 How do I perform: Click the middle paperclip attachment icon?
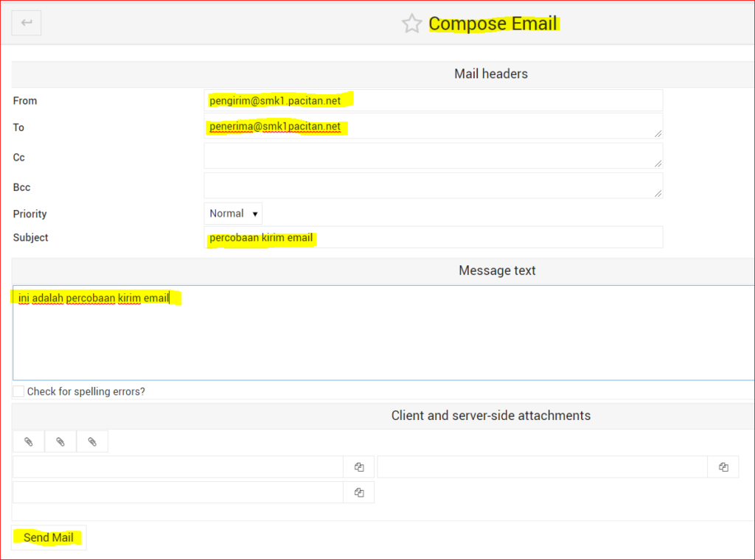point(60,441)
